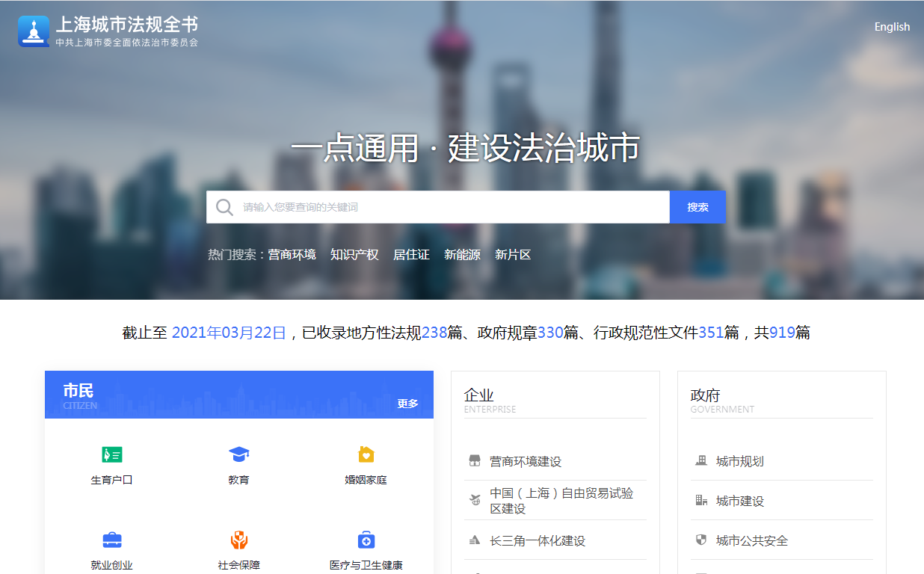Image resolution: width=924 pixels, height=574 pixels.
Task: Open the 医疗与卫生健康 medical kit icon
Action: tap(366, 540)
